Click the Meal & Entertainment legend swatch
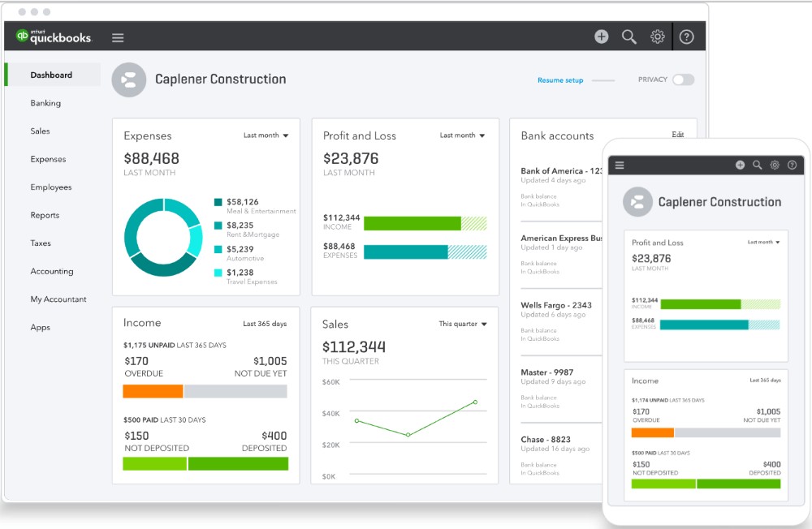The width and height of the screenshot is (812, 529). click(x=218, y=202)
